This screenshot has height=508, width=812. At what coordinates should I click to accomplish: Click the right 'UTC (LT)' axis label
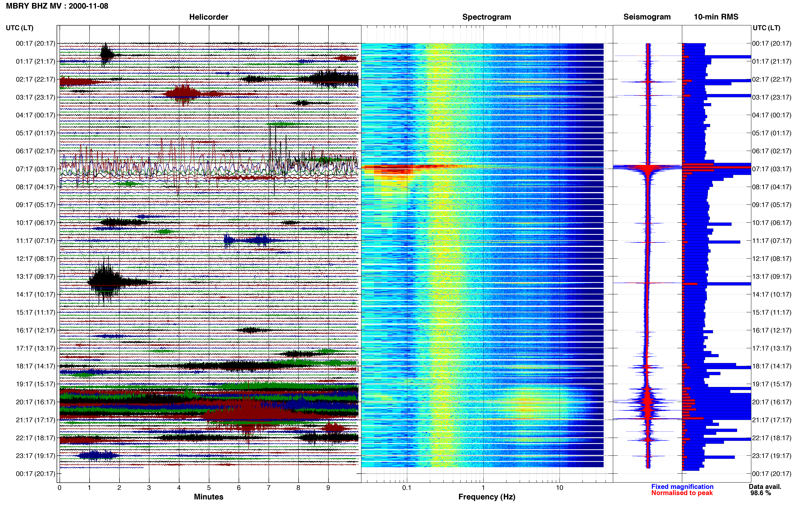[x=766, y=28]
